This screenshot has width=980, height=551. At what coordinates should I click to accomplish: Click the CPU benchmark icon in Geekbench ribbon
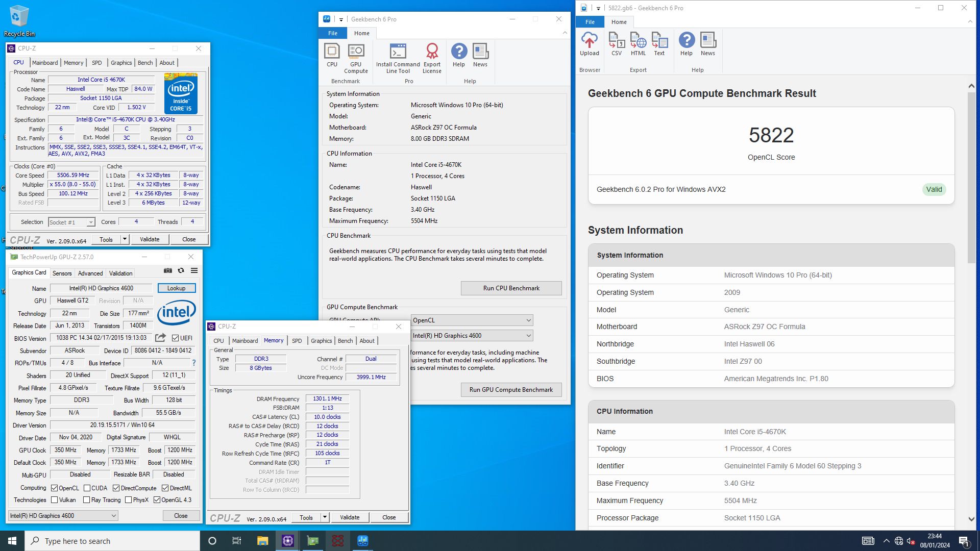point(332,55)
